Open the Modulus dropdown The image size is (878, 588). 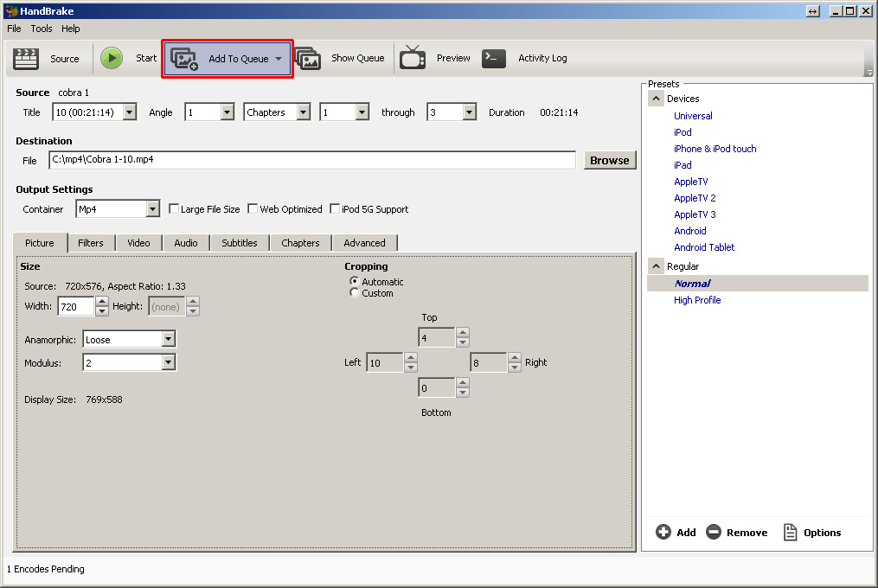[168, 362]
